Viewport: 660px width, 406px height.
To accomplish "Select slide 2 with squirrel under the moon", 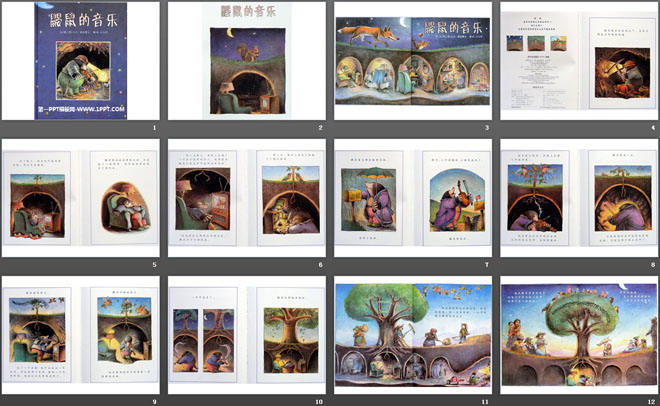I will click(x=245, y=62).
